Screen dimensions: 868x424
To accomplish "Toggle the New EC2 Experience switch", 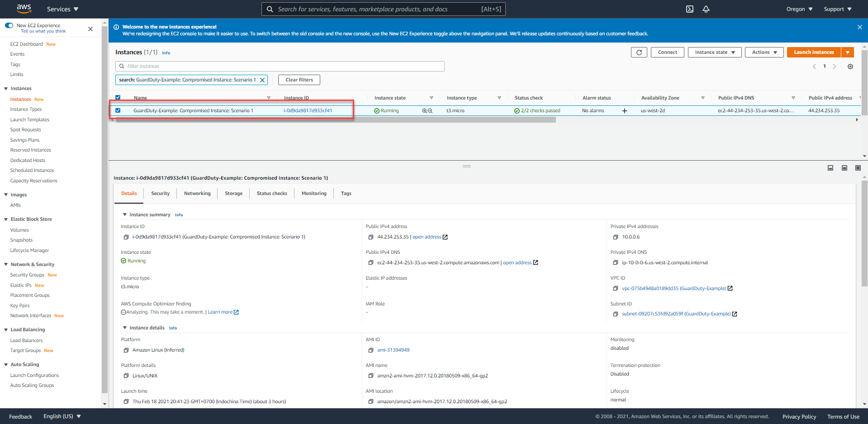I will pos(9,25).
